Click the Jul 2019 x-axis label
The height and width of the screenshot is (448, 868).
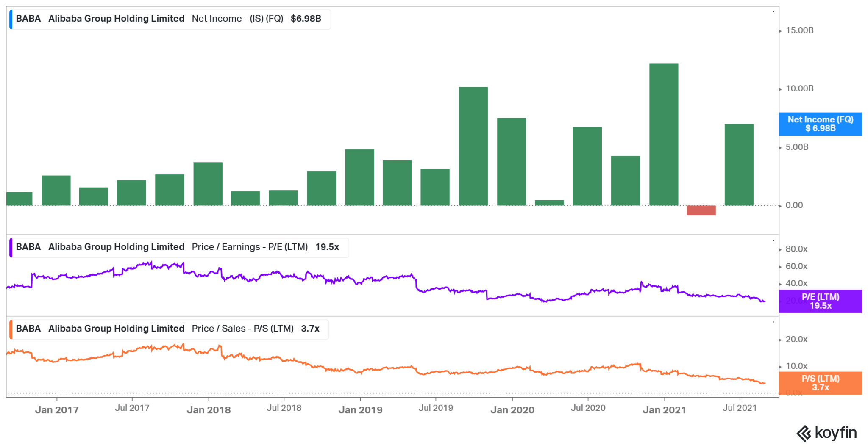point(436,408)
